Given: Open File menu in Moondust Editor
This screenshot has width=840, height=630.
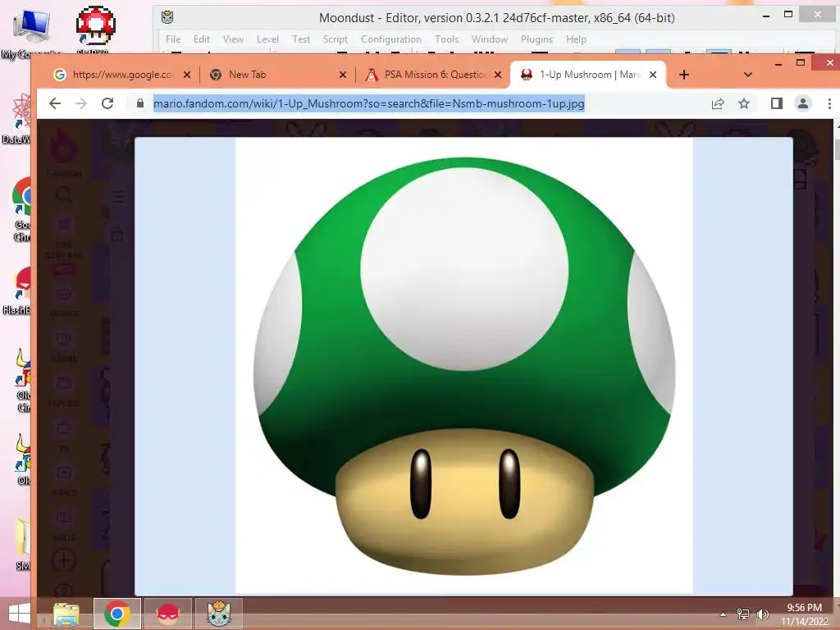Looking at the screenshot, I should (173, 39).
